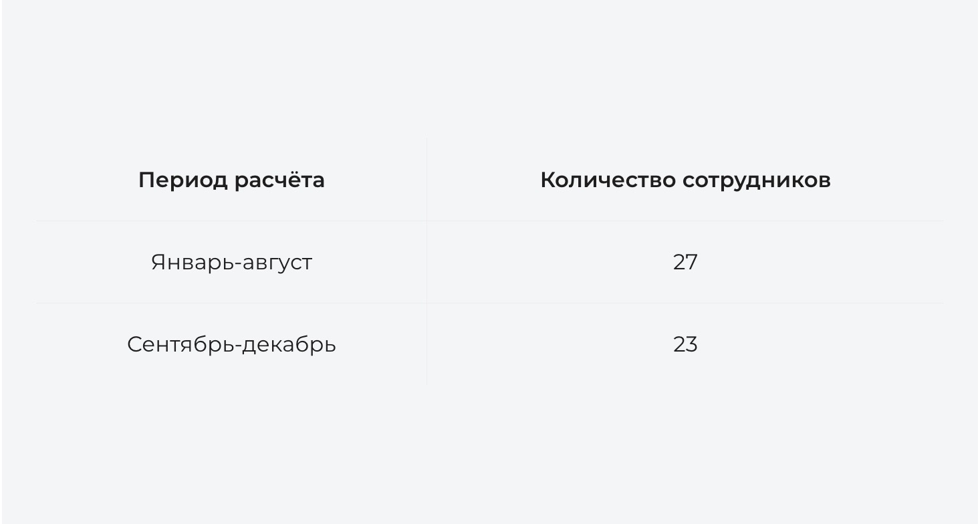The width and height of the screenshot is (980, 524).
Task: Click the word "Количество" in the header
Action: point(607,180)
